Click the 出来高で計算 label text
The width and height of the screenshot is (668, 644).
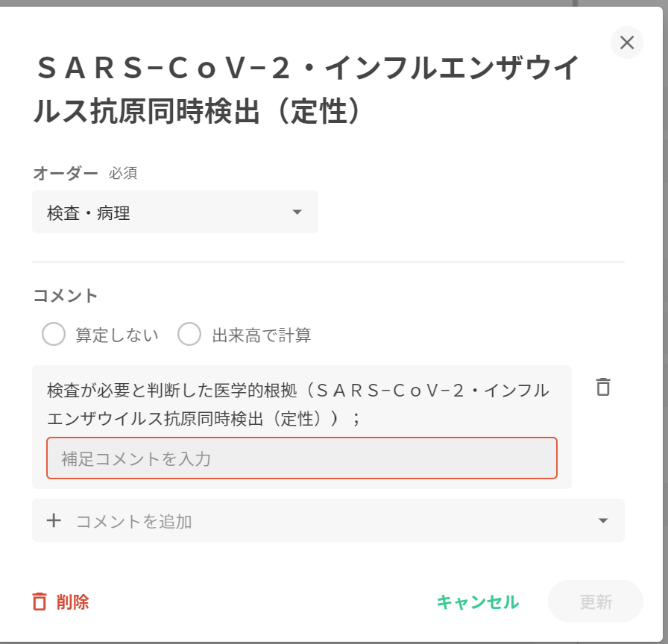(262, 335)
